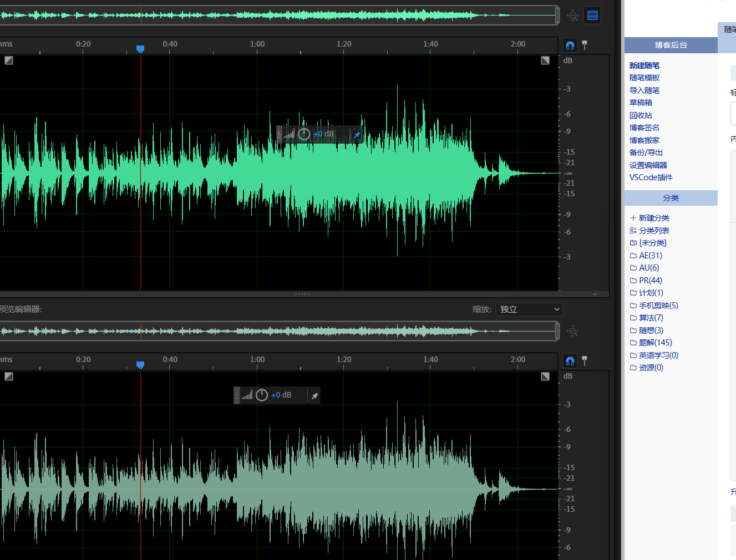Viewport: 736px width, 560px height.
Task: Open 分类列表 entry
Action: click(x=649, y=231)
